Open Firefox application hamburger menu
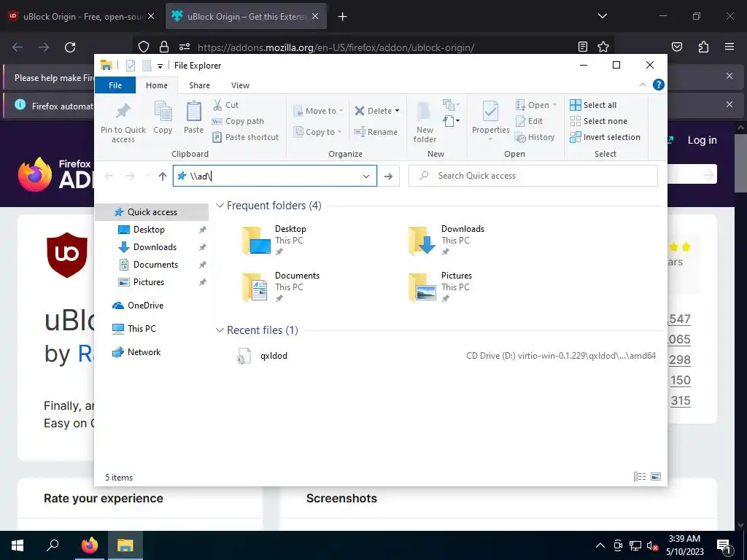The width and height of the screenshot is (747, 560). [729, 47]
